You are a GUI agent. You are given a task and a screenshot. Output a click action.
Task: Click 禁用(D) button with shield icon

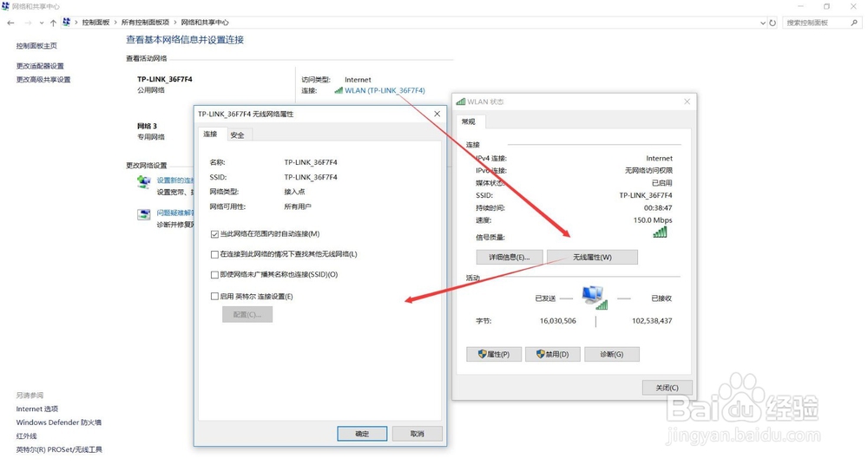(552, 354)
